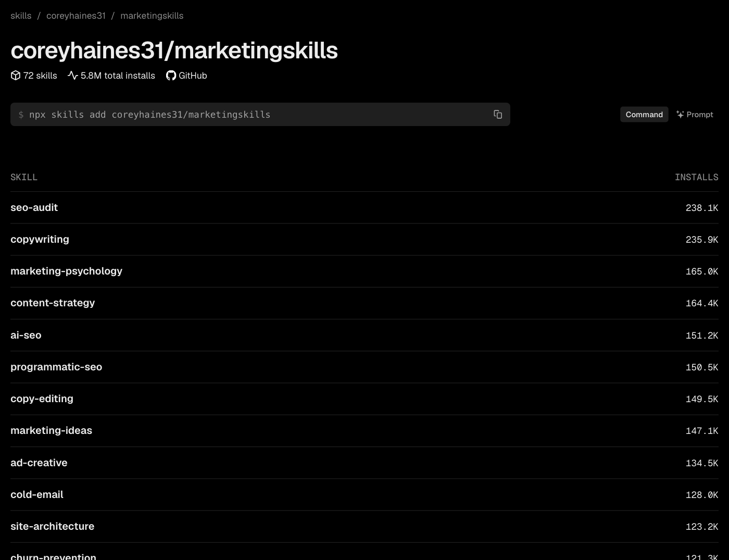Click the 165.0K installs value
The height and width of the screenshot is (560, 729).
[702, 271]
